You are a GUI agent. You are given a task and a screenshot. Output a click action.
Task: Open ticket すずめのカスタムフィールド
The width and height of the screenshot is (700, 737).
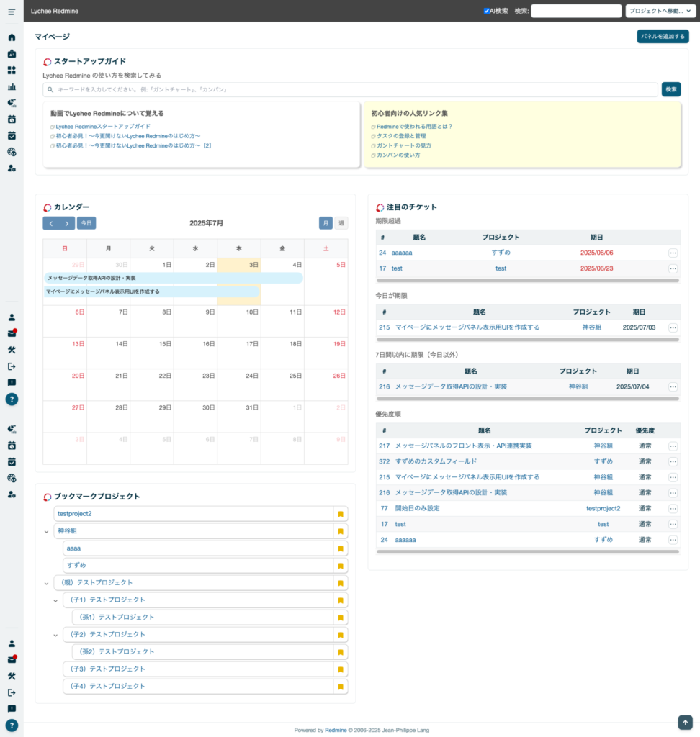(x=436, y=461)
